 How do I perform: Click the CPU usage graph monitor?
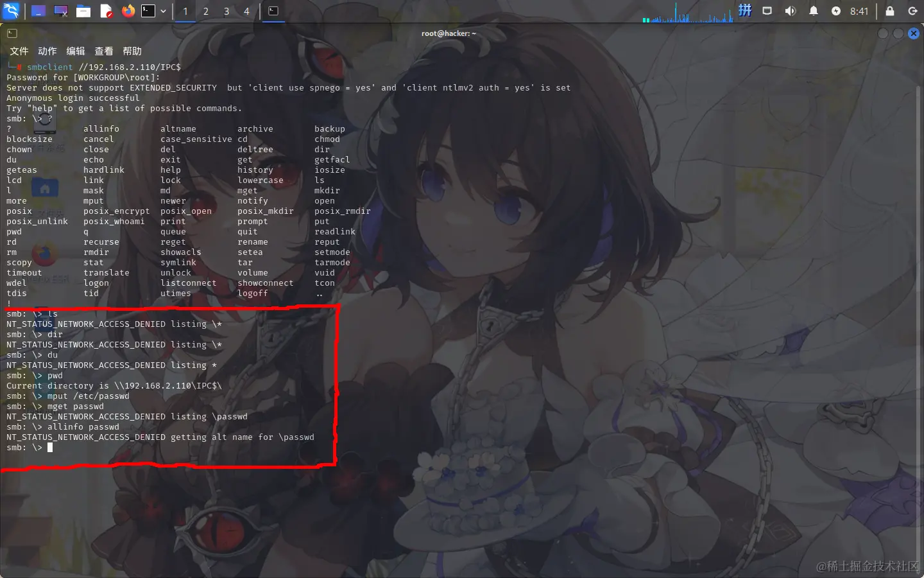click(688, 12)
